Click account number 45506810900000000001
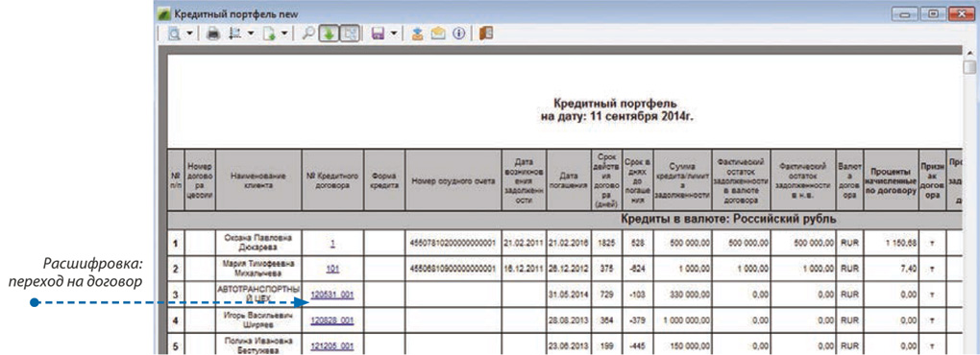The height and width of the screenshot is (355, 980). click(x=453, y=270)
